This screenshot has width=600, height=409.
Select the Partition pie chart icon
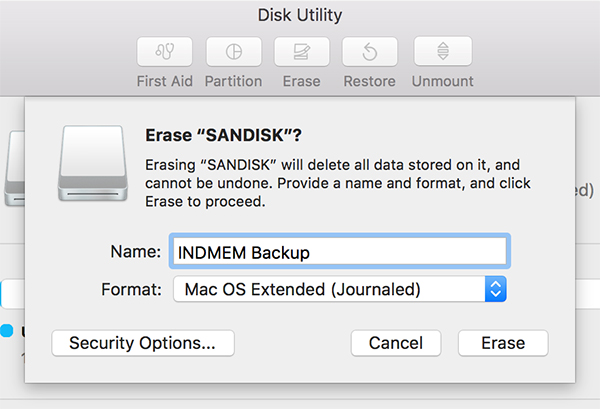pyautogui.click(x=233, y=52)
